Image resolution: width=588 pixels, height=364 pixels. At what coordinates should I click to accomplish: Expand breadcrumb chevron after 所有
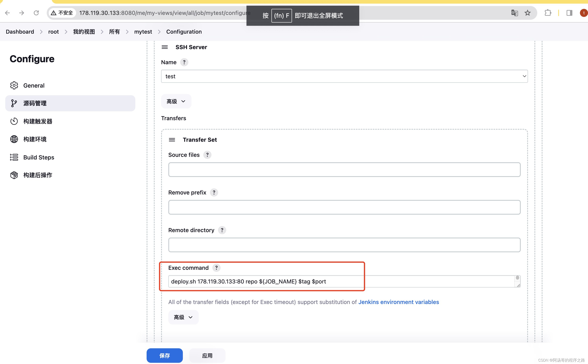(x=127, y=32)
